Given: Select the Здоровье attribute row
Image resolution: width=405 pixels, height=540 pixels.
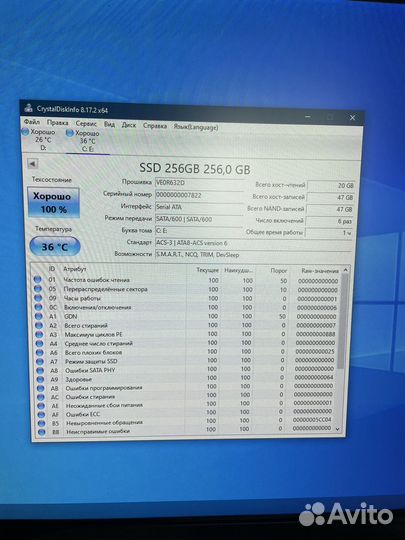Looking at the screenshot, I should coord(186,378).
